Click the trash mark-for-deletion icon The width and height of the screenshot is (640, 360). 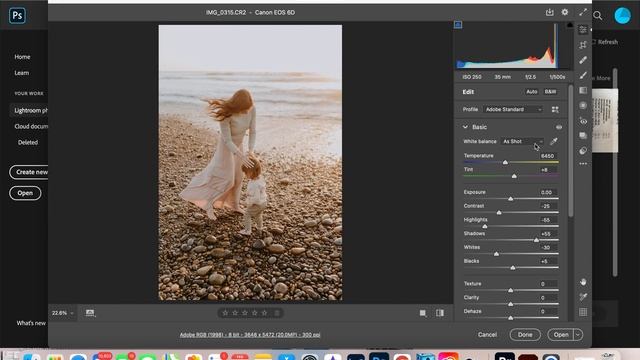[x=277, y=313]
